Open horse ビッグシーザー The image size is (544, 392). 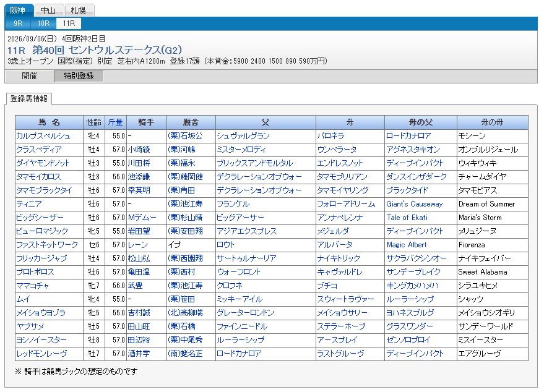[40, 218]
